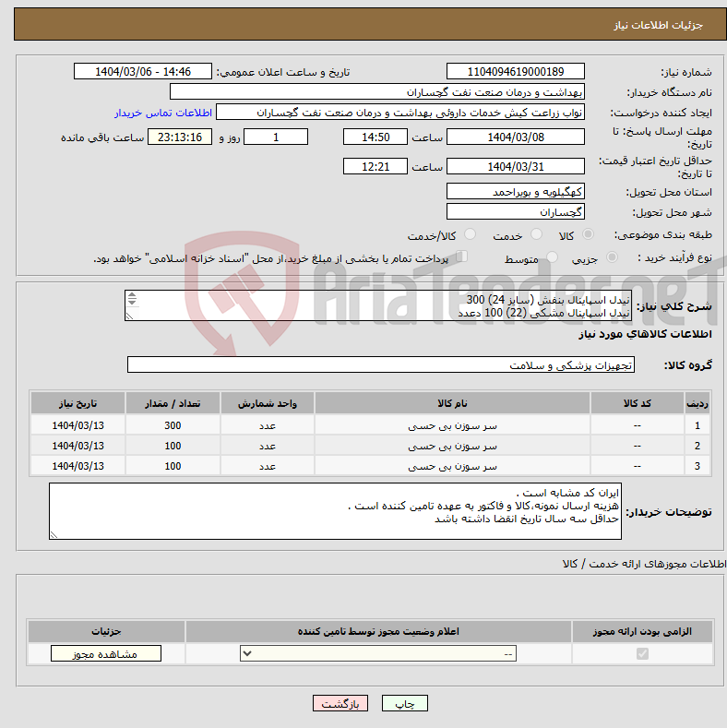Click the city field گچساران
This screenshot has height=728, width=727.
click(x=516, y=211)
